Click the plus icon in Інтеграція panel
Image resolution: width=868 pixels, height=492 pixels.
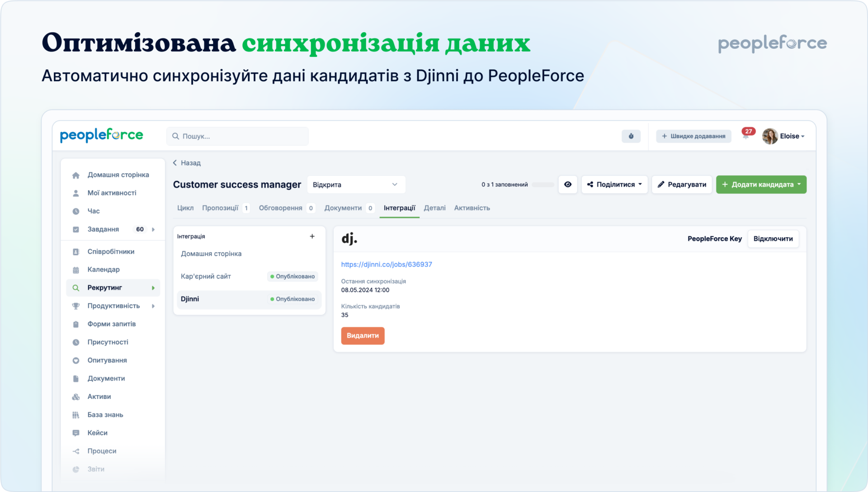[312, 236]
